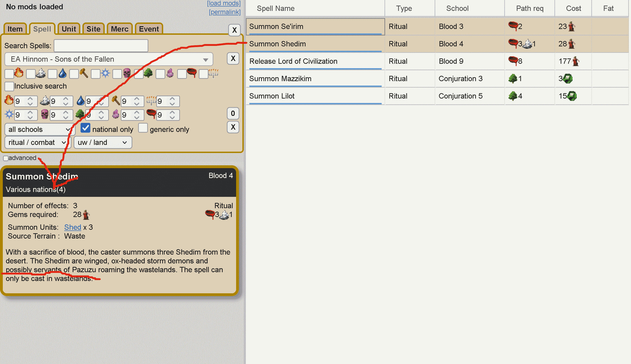This screenshot has height=364, width=631.
Task: Click the fire path icon filter
Action: click(x=19, y=73)
